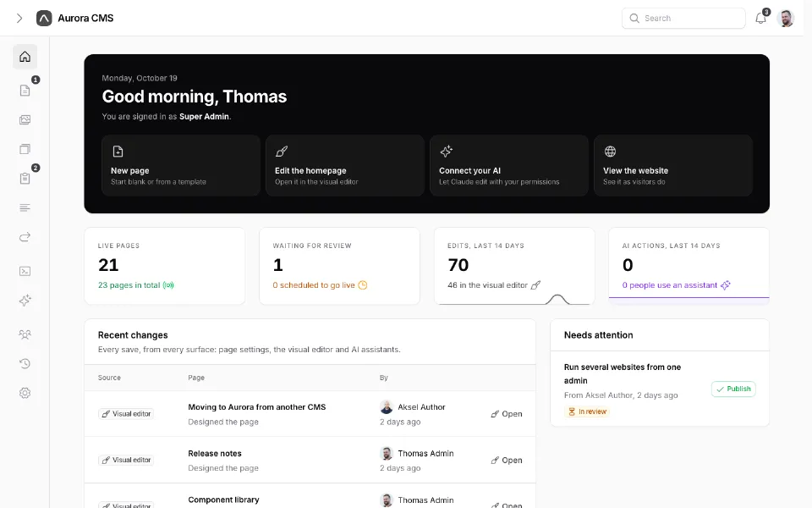Open the redirects arrow icon in sidebar
The width and height of the screenshot is (812, 508).
pos(25,237)
